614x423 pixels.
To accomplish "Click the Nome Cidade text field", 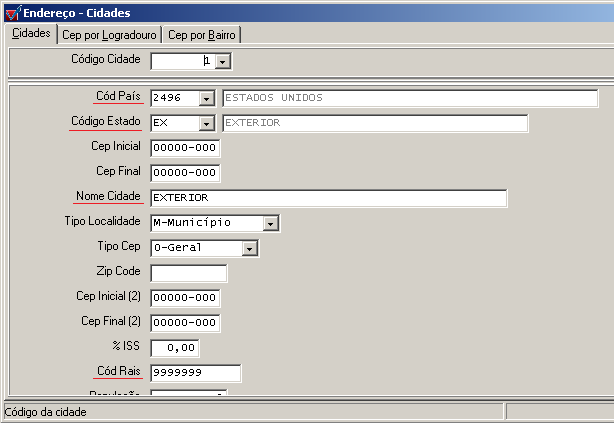I will (328, 198).
